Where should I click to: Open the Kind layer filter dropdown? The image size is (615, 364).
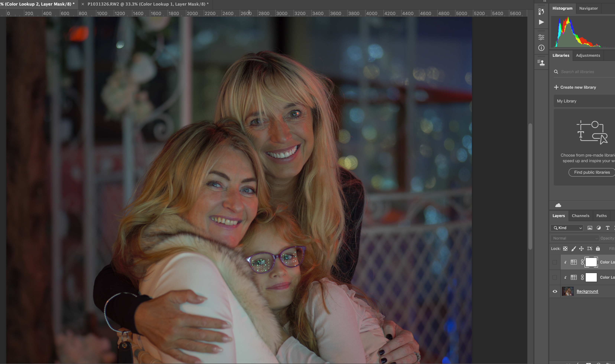click(567, 228)
